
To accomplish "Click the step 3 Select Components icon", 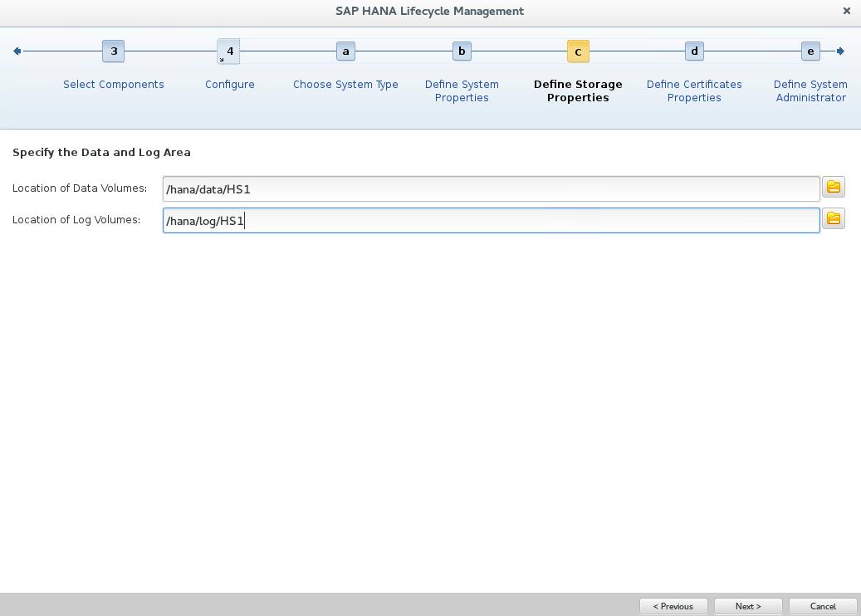I will pyautogui.click(x=113, y=51).
